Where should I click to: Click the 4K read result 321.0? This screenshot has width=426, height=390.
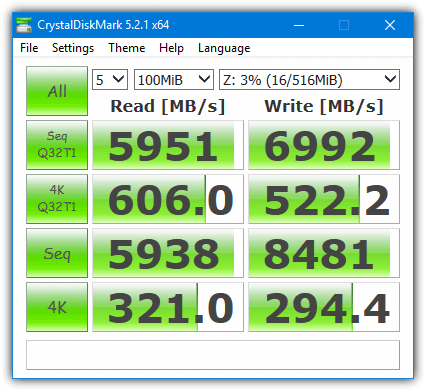pyautogui.click(x=168, y=307)
